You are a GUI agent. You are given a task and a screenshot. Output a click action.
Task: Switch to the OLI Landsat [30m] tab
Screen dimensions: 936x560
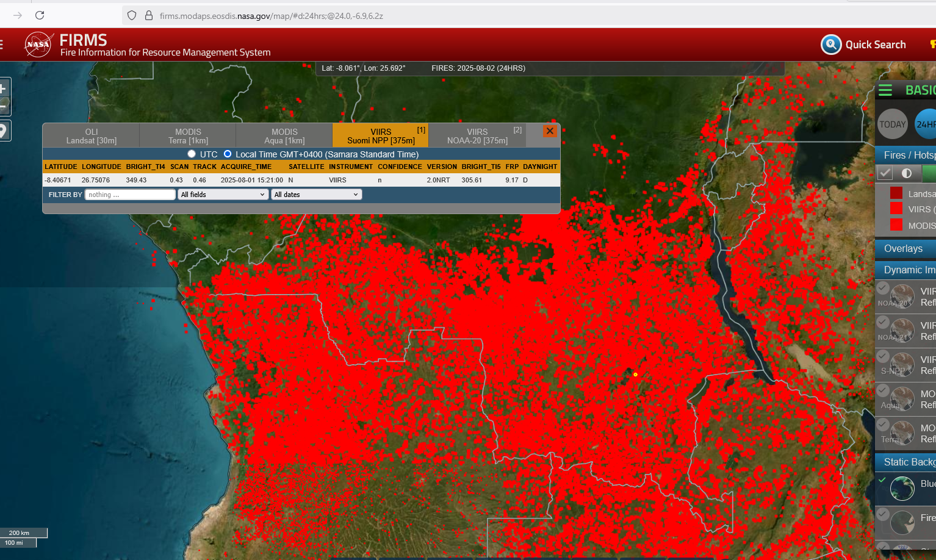(92, 136)
